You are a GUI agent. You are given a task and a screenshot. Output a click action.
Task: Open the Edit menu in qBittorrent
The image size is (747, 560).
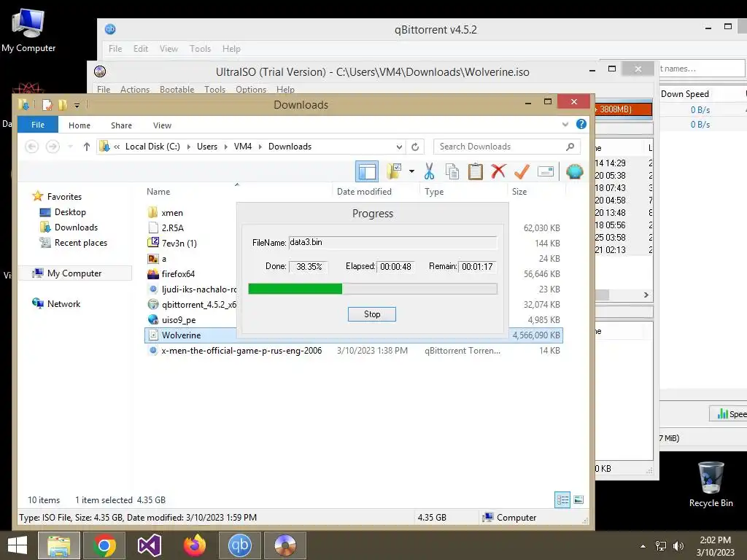[141, 49]
